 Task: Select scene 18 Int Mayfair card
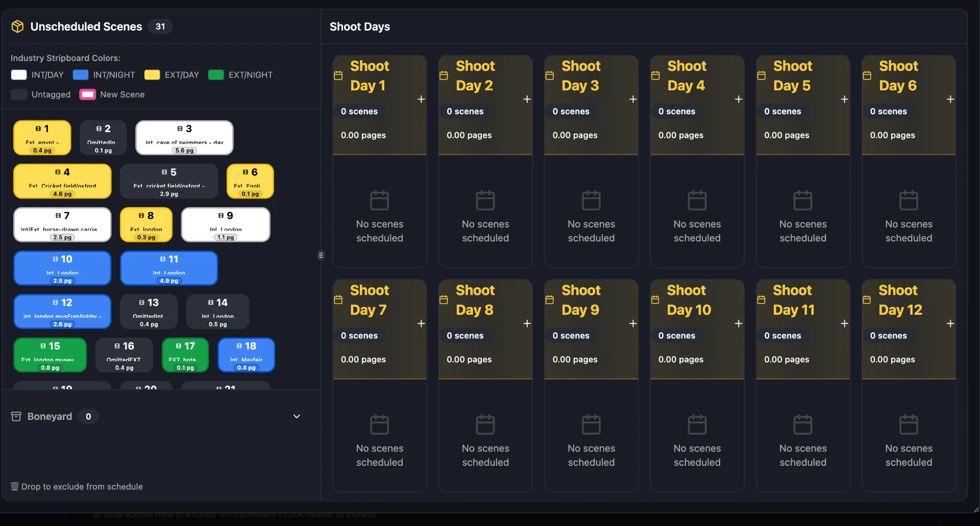247,355
